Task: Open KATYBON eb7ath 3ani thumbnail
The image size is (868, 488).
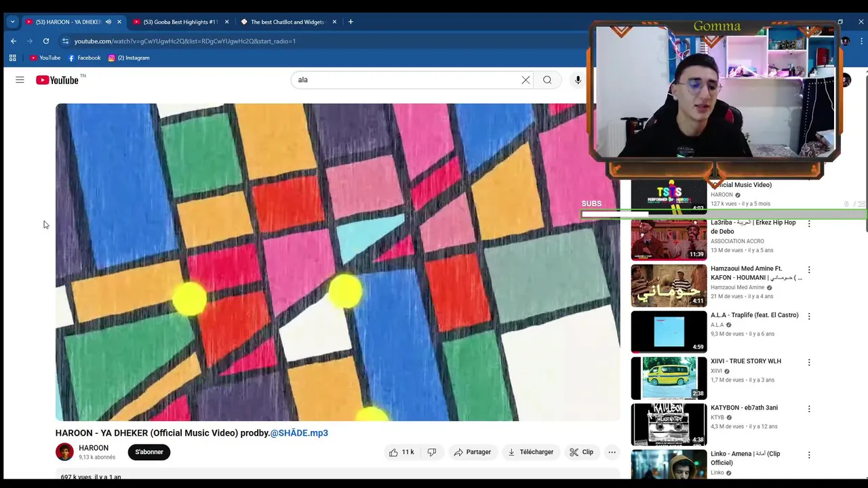Action: tap(669, 424)
